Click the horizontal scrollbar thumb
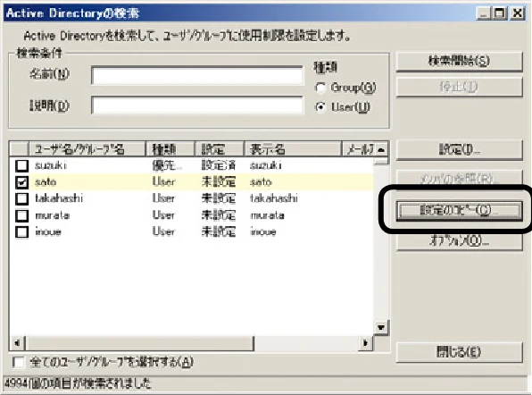 [x=139, y=343]
